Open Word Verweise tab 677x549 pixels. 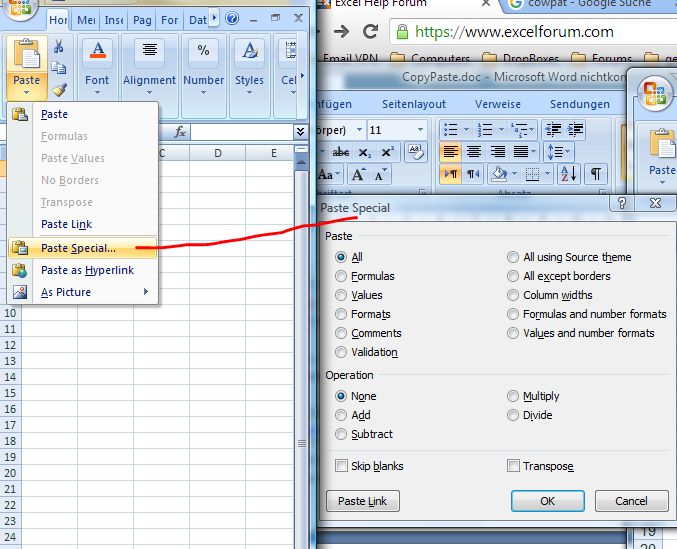tap(497, 104)
